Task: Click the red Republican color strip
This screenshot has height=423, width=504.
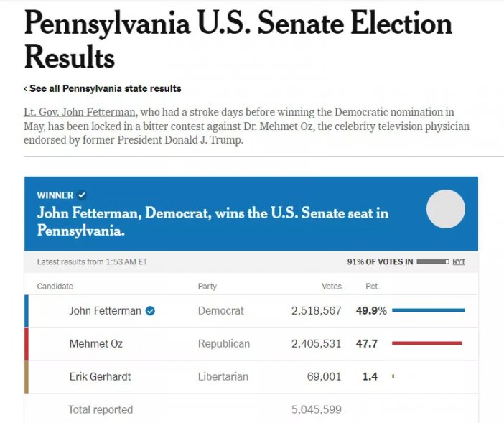Action: (27, 344)
